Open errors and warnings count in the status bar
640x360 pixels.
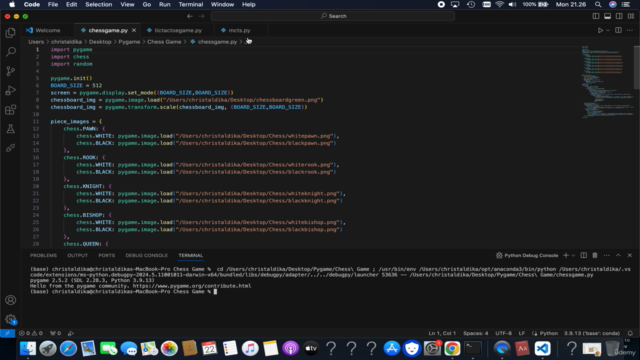pyautogui.click(x=31, y=333)
